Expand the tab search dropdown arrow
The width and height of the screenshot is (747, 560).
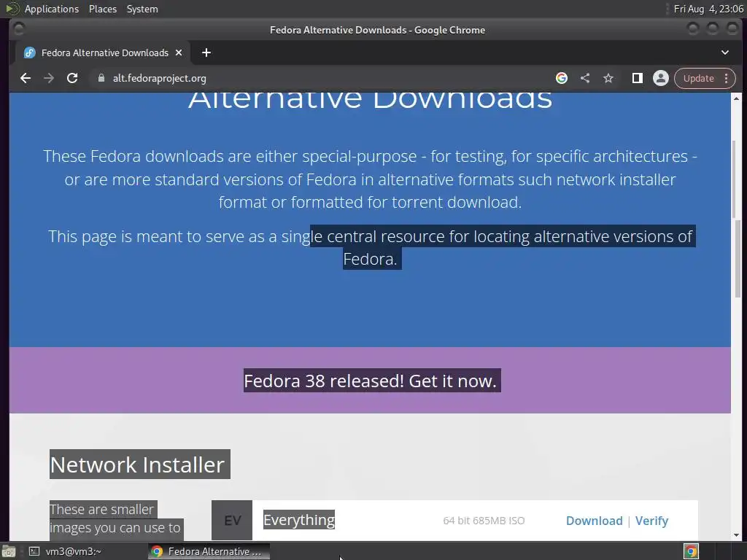coord(725,52)
